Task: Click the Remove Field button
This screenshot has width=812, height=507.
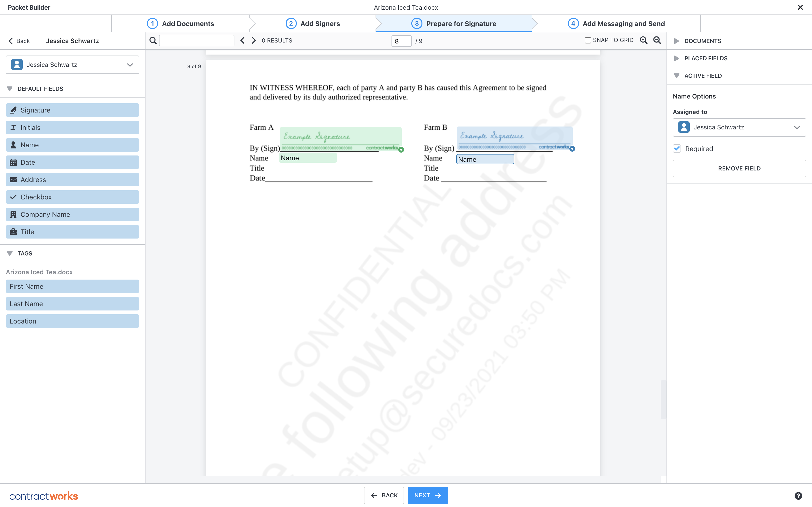Action: coord(739,168)
